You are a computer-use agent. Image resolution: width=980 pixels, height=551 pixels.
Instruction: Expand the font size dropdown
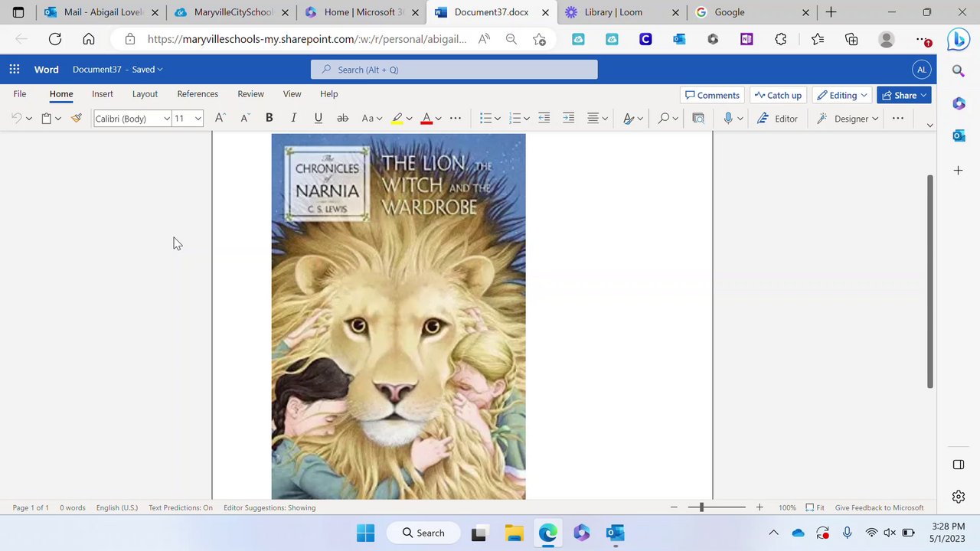click(198, 119)
